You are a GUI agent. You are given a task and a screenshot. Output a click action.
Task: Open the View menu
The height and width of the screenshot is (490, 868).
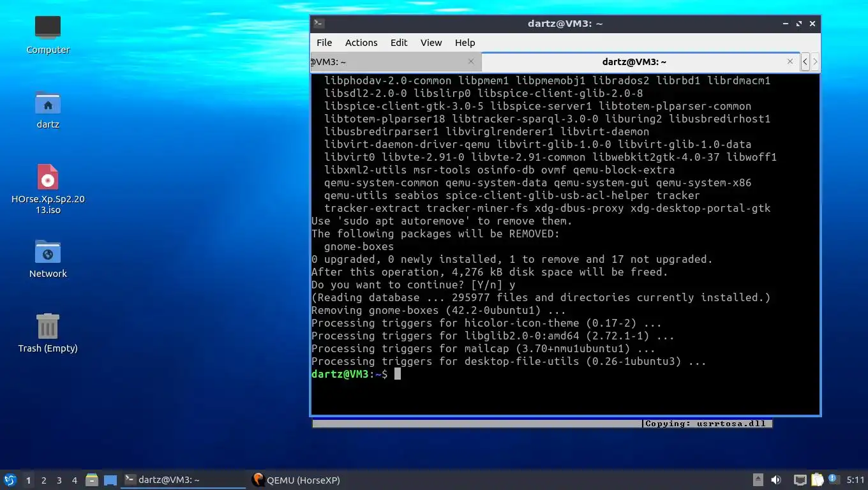click(x=431, y=43)
